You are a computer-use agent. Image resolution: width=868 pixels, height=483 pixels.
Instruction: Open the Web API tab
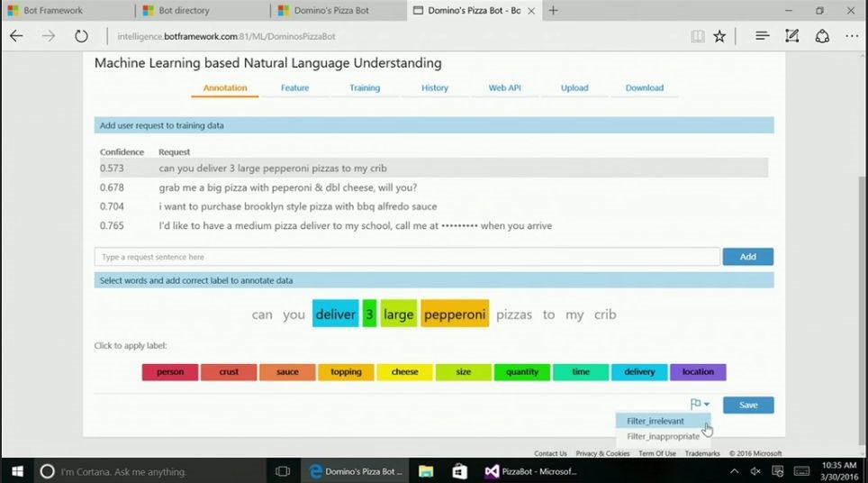504,88
